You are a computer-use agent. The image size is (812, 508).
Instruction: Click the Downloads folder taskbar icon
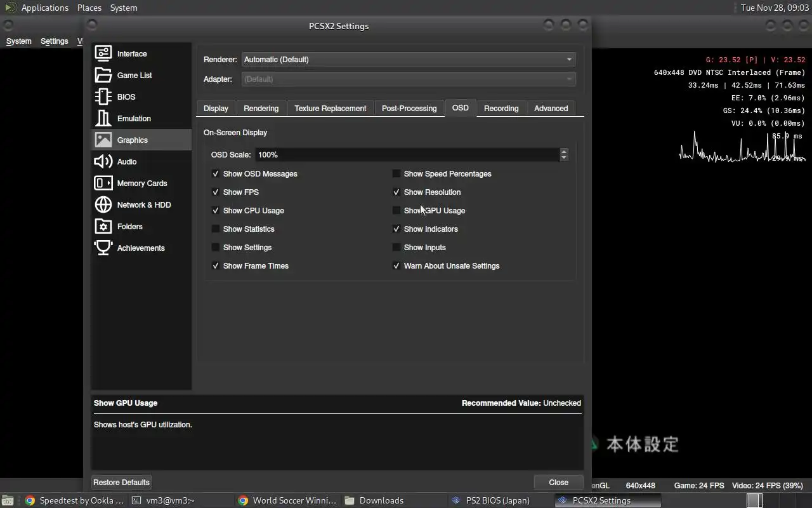click(350, 500)
